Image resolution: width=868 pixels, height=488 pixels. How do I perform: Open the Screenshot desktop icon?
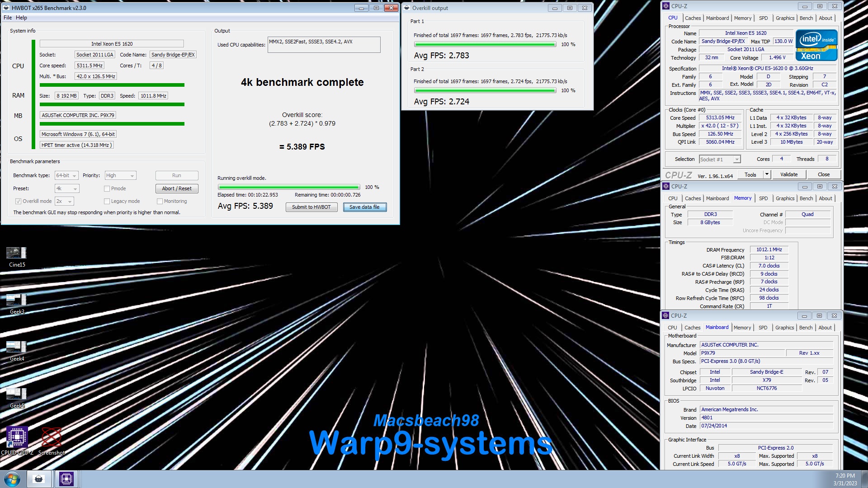[52, 441]
